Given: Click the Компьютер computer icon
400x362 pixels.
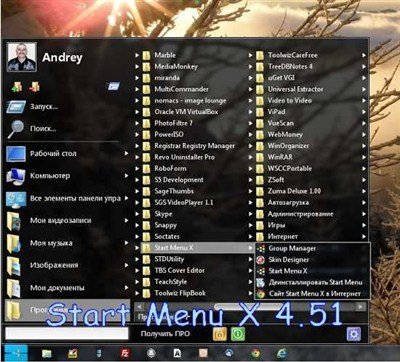Looking at the screenshot, I should point(16,176).
